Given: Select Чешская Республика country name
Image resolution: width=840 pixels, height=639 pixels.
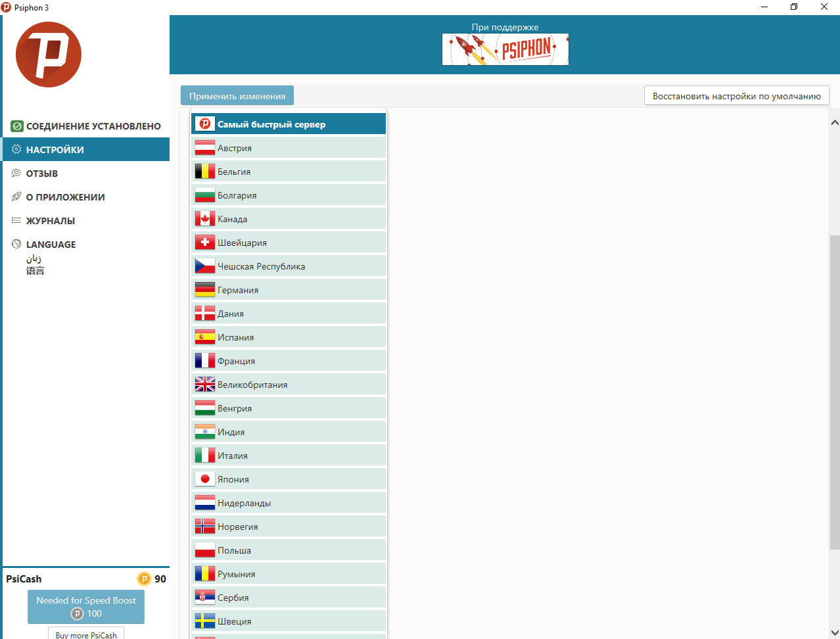Looking at the screenshot, I should coord(262,266).
